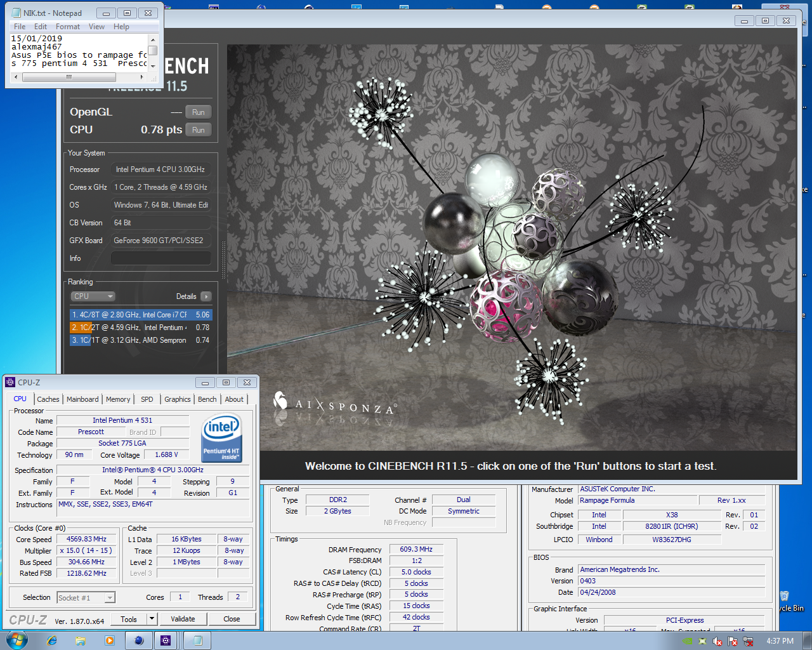Click Notepad title bar app icon
Viewport: 812px width, 650px height.
click(16, 13)
